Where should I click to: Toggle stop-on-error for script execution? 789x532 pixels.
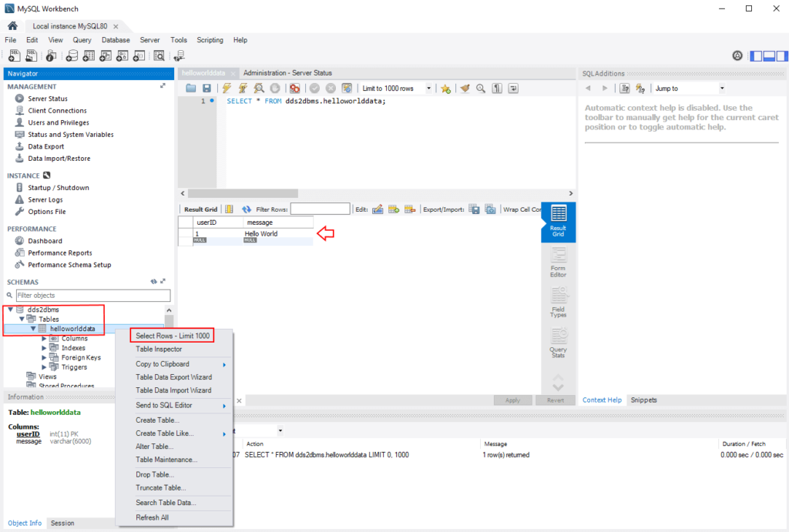pos(295,89)
